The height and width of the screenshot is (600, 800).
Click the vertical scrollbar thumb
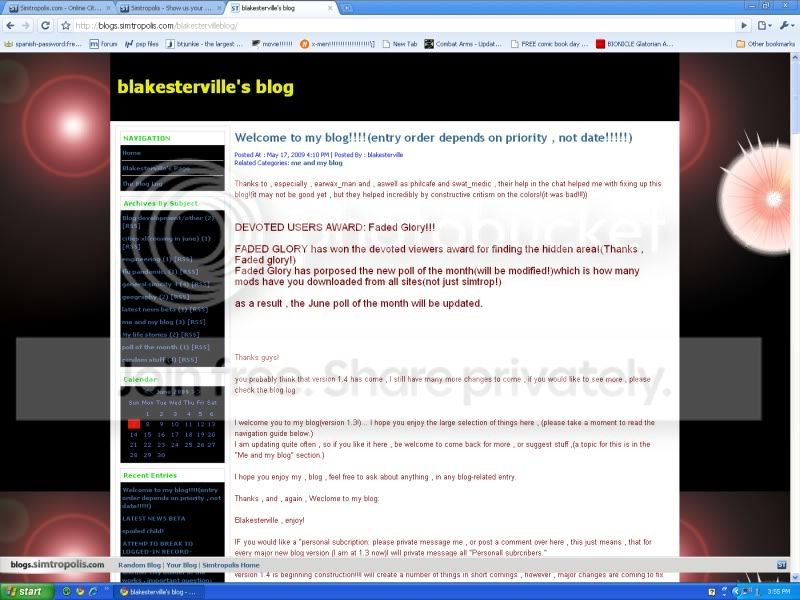click(794, 97)
